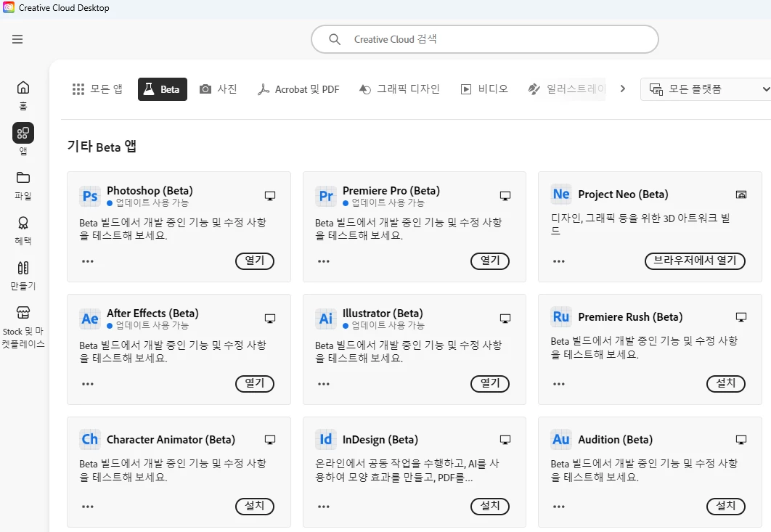
Task: Switch to Acrobat 및 PDF tab
Action: tap(298, 89)
